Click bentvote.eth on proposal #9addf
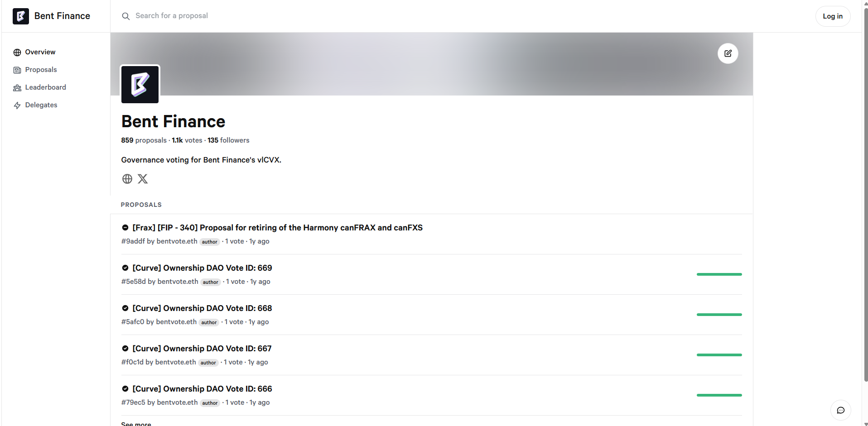The image size is (868, 426). pyautogui.click(x=177, y=241)
